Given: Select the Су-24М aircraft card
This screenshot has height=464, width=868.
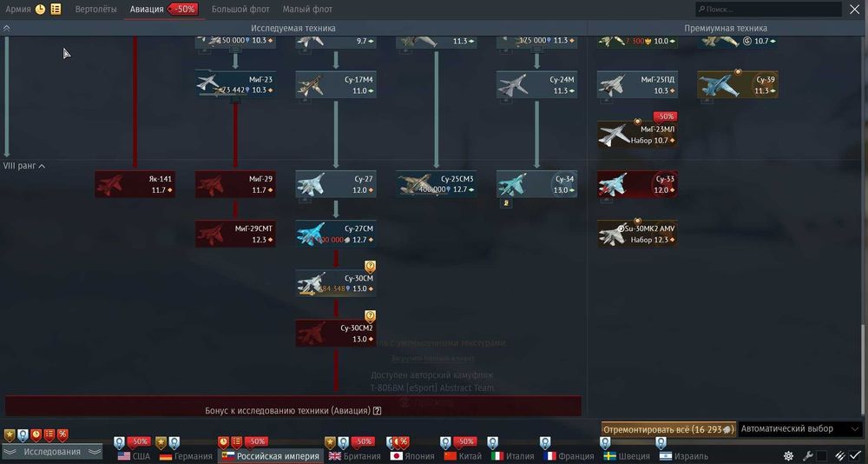Looking at the screenshot, I should pyautogui.click(x=537, y=84).
